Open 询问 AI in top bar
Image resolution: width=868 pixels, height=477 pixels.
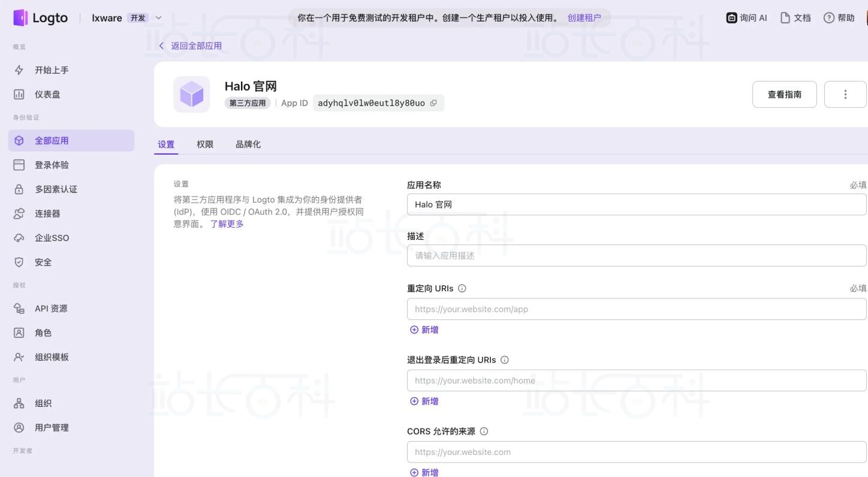tap(747, 18)
